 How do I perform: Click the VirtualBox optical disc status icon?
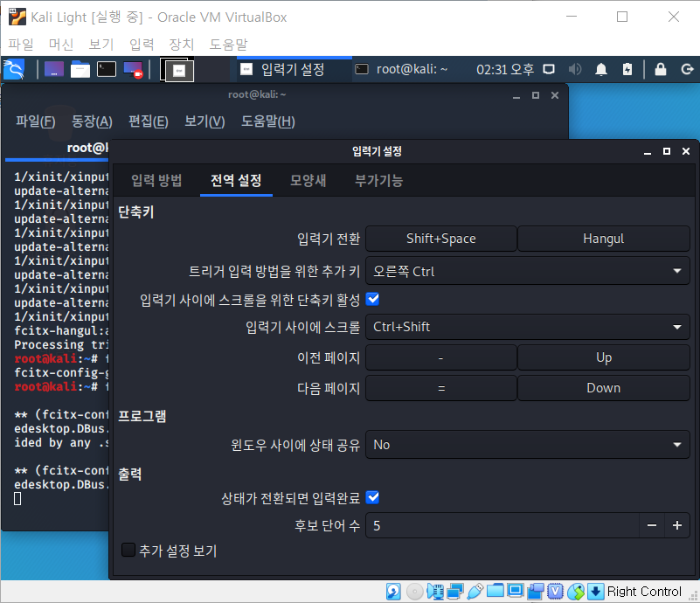pos(415,592)
